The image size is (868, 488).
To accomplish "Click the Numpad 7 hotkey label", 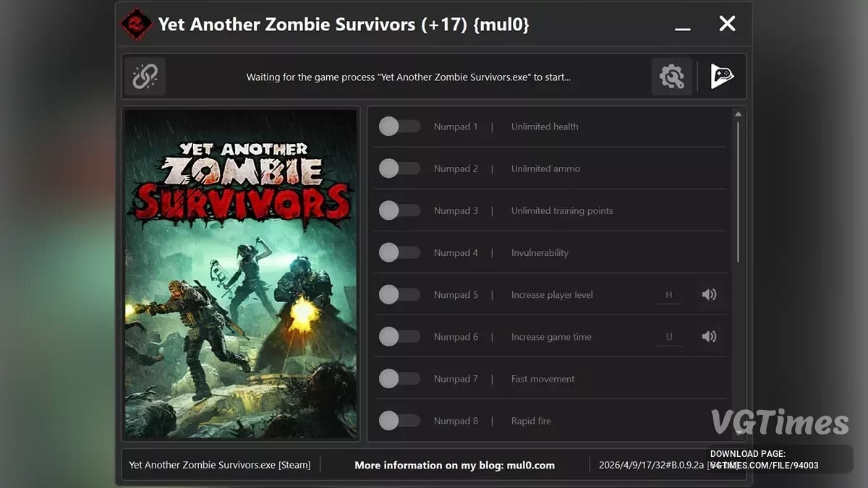I will (456, 378).
